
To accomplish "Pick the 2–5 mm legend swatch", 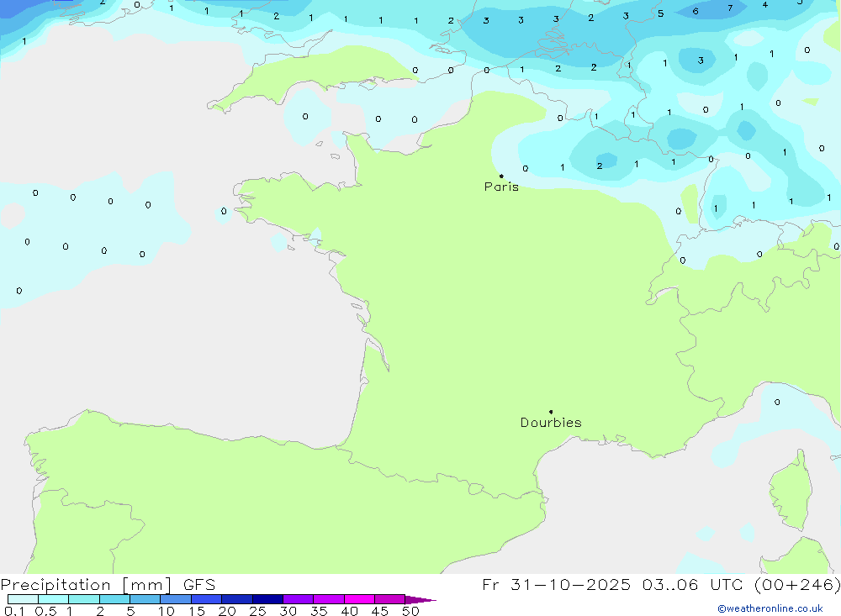I will coord(114,599).
